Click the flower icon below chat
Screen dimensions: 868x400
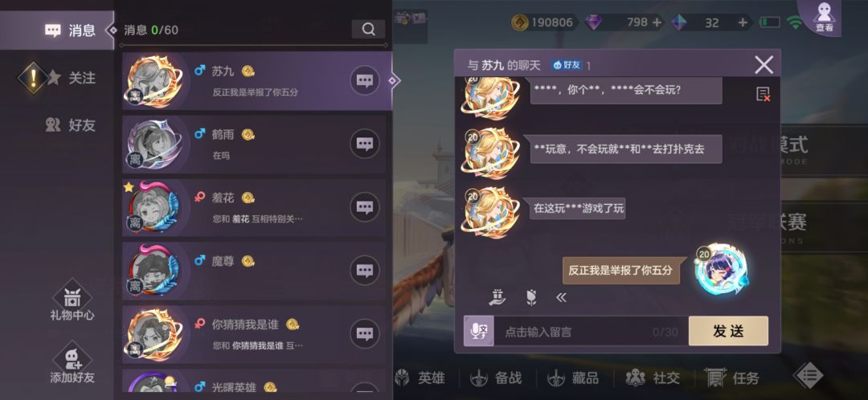(x=531, y=298)
